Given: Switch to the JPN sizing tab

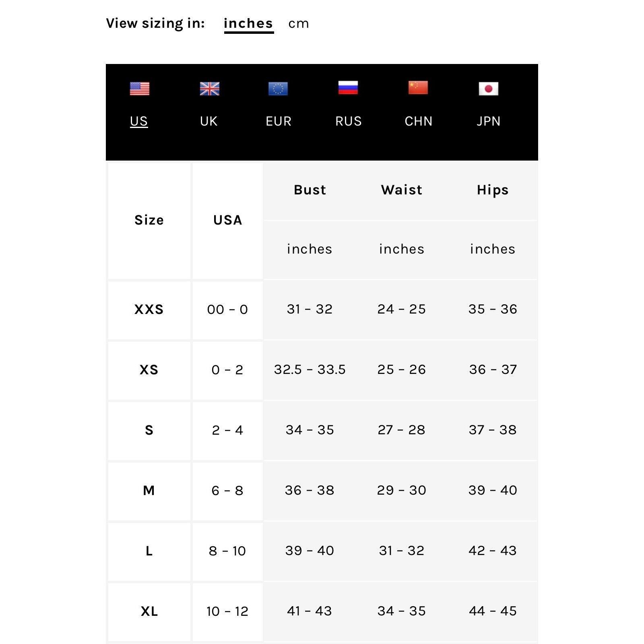Looking at the screenshot, I should 488,121.
